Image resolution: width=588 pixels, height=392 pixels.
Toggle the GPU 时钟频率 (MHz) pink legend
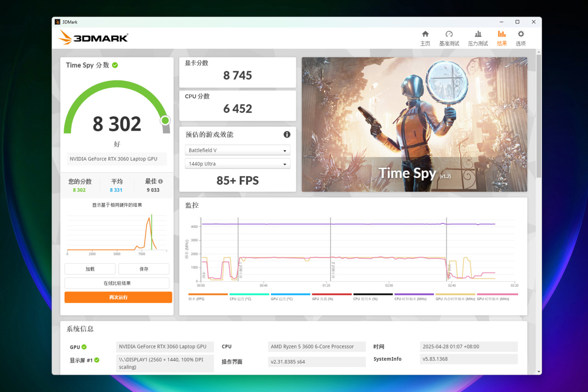(497, 297)
